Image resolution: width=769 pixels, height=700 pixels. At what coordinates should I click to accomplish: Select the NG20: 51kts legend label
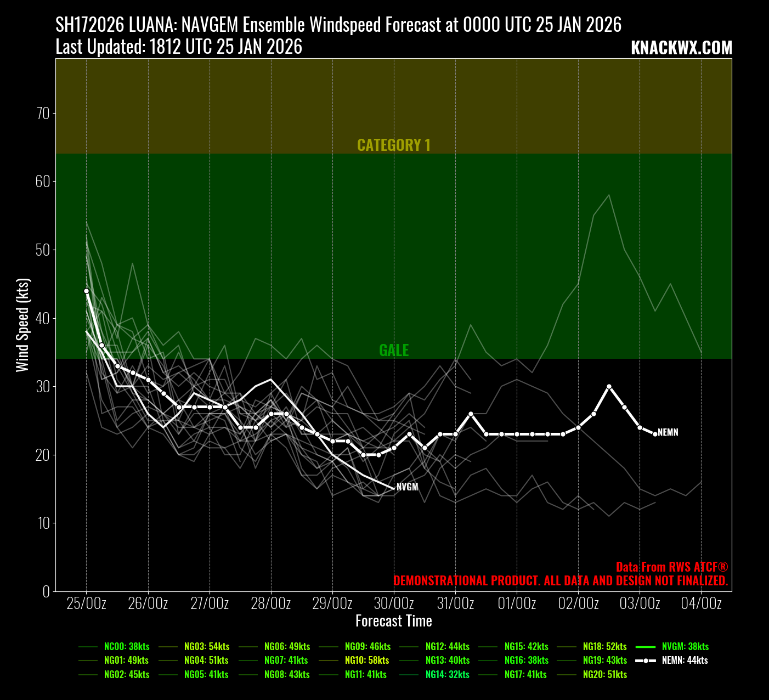pos(604,675)
